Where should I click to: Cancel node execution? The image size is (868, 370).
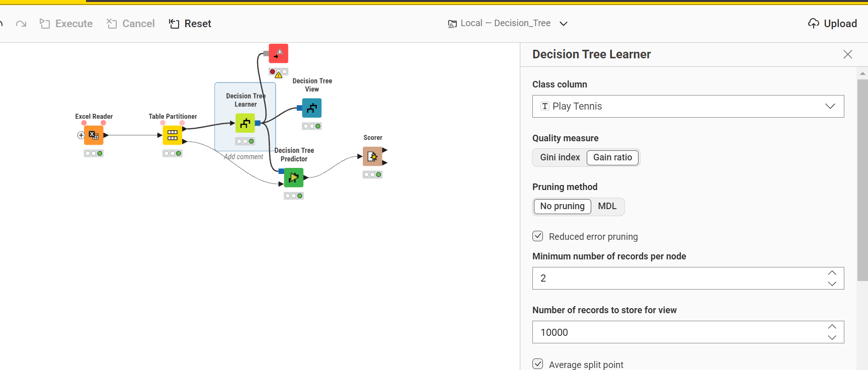131,24
